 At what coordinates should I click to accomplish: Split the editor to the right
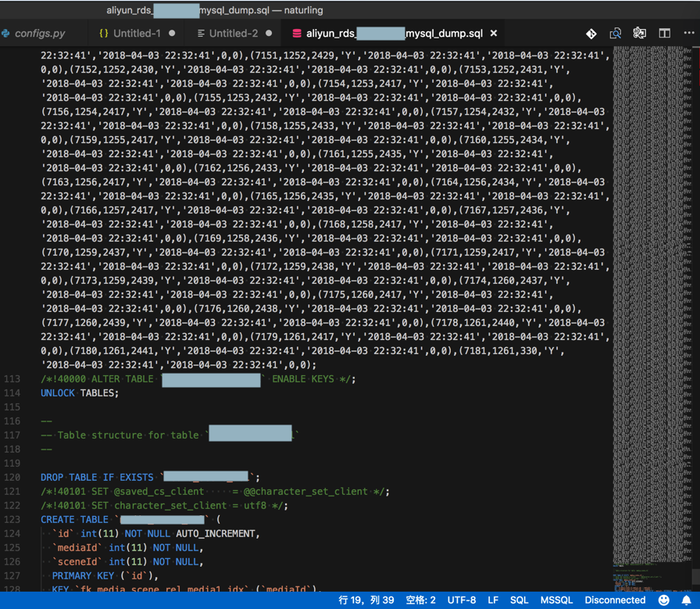(x=664, y=33)
